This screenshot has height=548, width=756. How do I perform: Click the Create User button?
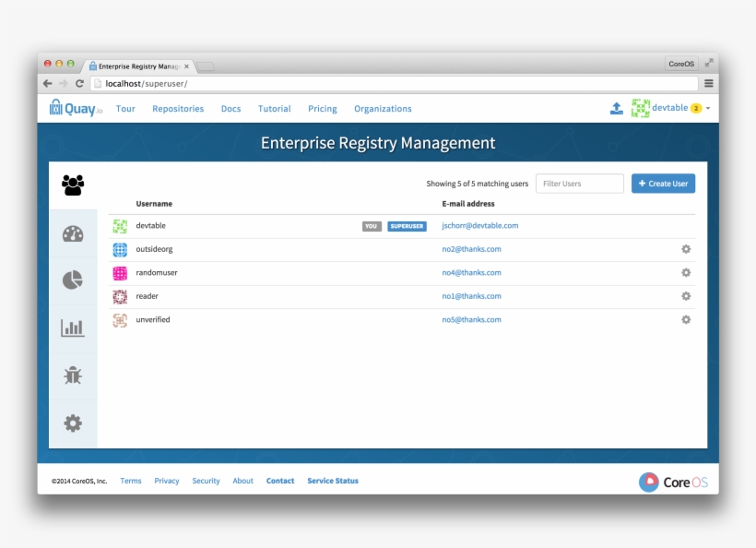pos(663,184)
